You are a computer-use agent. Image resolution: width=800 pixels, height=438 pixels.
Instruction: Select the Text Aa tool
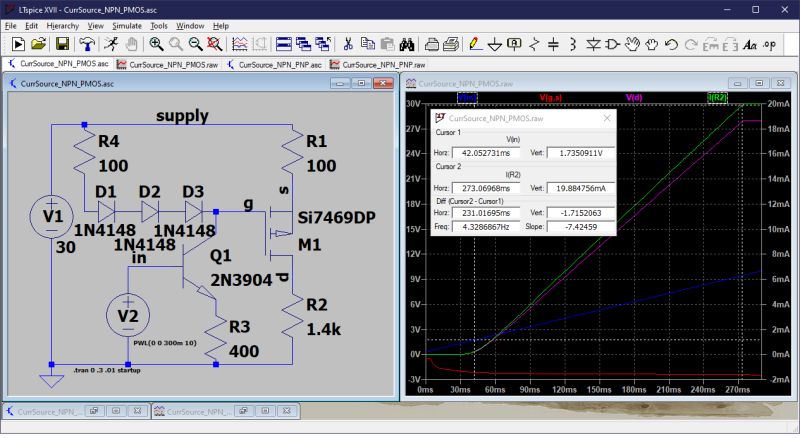click(x=749, y=45)
